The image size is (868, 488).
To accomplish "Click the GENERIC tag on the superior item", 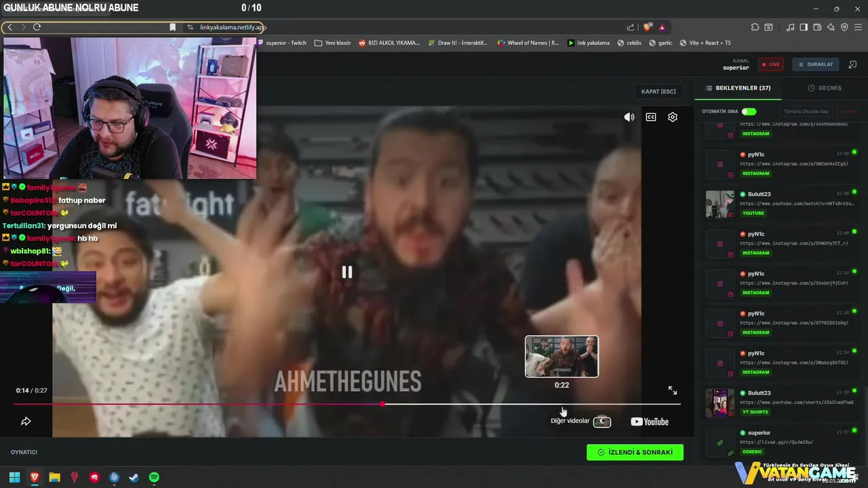I will pyautogui.click(x=753, y=451).
